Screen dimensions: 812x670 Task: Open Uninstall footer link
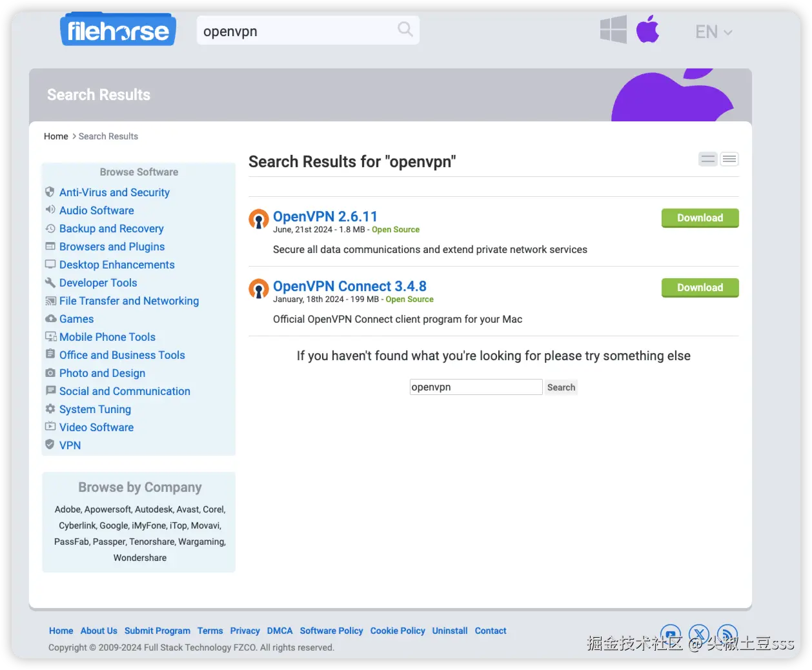[450, 631]
